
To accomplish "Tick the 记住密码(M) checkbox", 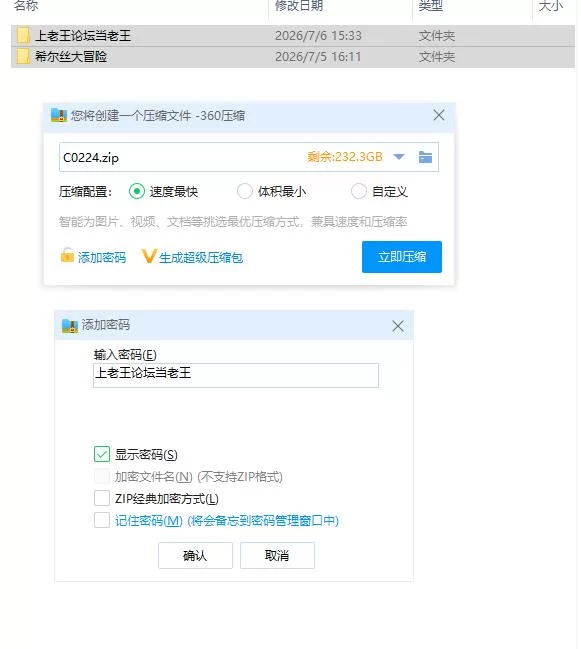I will [102, 520].
